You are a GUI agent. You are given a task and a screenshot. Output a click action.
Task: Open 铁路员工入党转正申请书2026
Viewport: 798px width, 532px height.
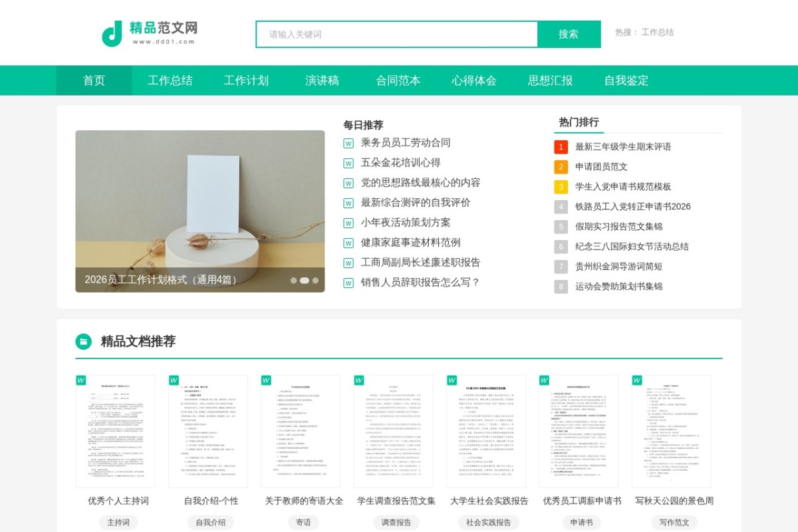(x=633, y=207)
